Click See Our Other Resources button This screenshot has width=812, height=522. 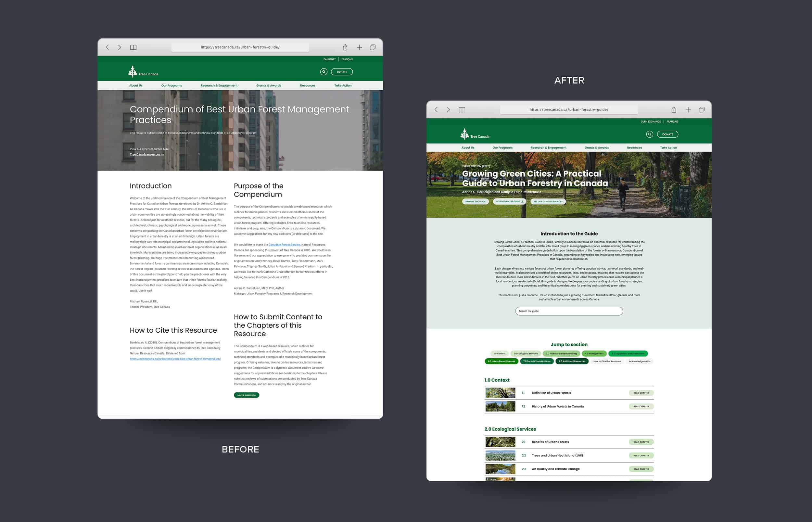(x=548, y=201)
